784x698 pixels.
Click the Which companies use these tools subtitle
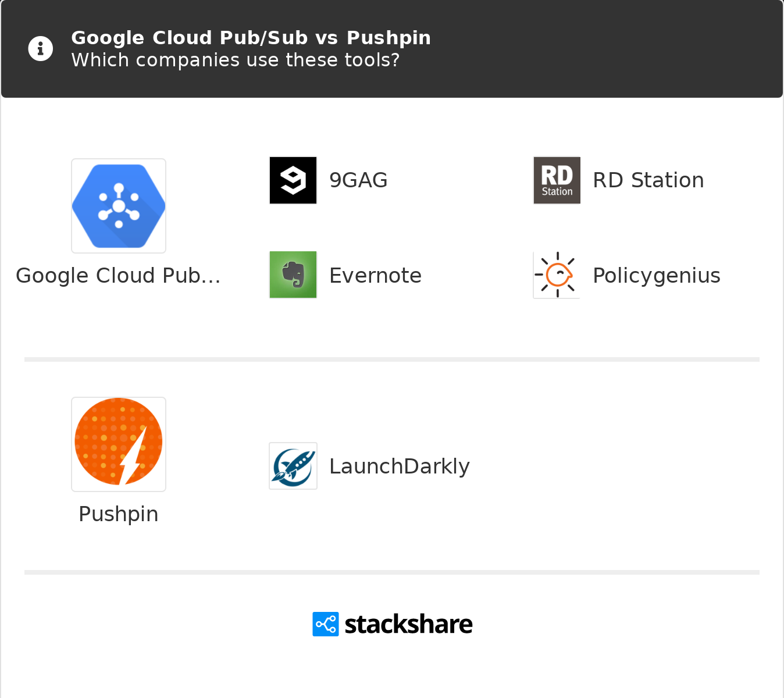tap(235, 60)
